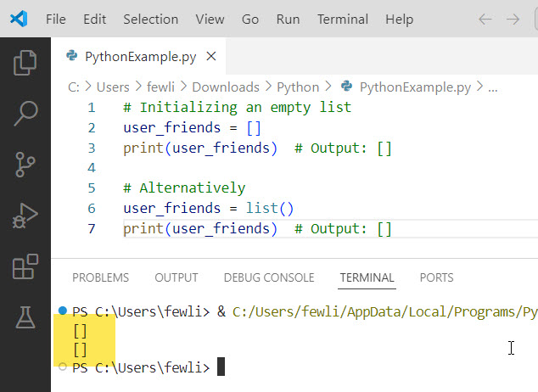Open the Source Control view
This screenshot has width=538, height=392.
(x=25, y=165)
